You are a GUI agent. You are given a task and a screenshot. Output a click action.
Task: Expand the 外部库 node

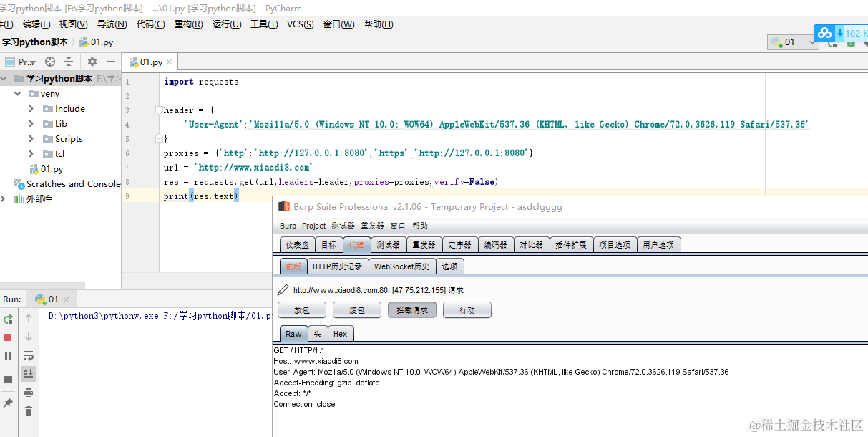click(4, 199)
